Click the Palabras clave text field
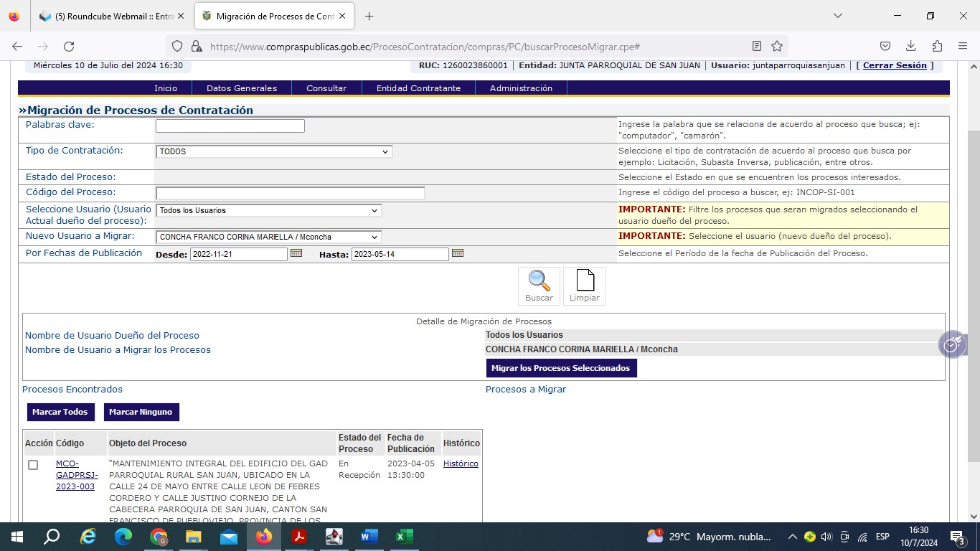Screen dimensions: 980x551 click(230, 126)
